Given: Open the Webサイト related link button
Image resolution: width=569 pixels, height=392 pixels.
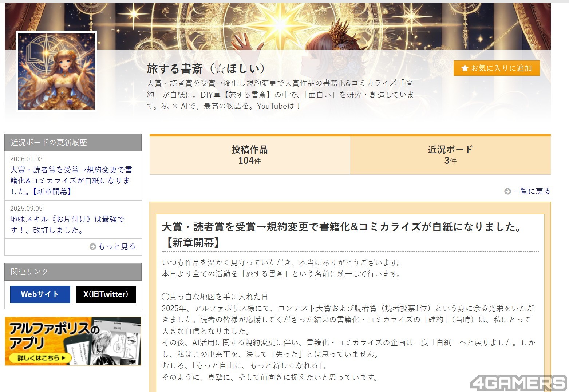Looking at the screenshot, I should tap(40, 294).
